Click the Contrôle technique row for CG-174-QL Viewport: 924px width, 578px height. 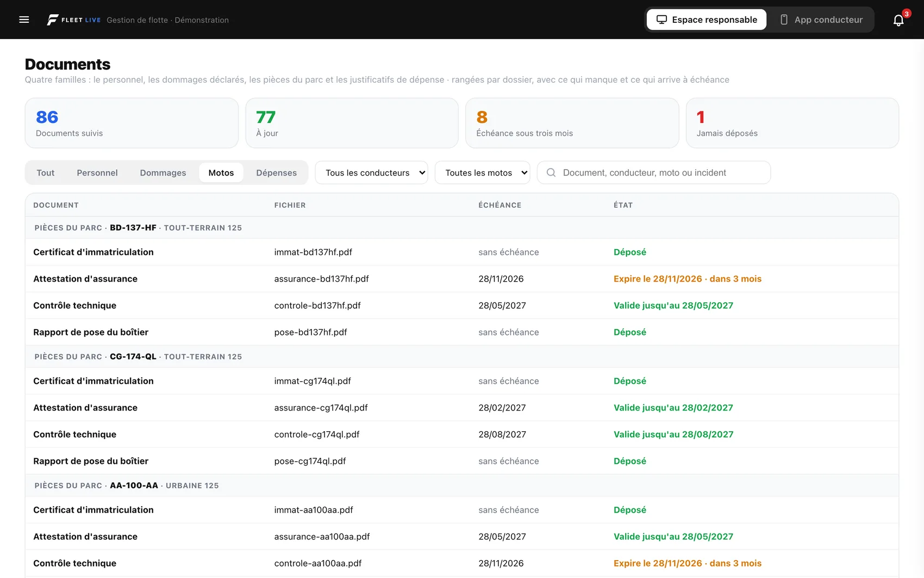pyautogui.click(x=462, y=434)
